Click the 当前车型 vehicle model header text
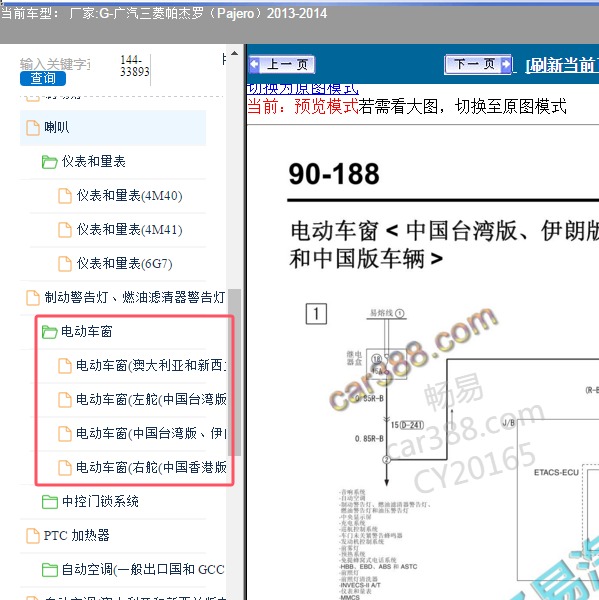Viewport: 599px width, 600px height. 163,14
